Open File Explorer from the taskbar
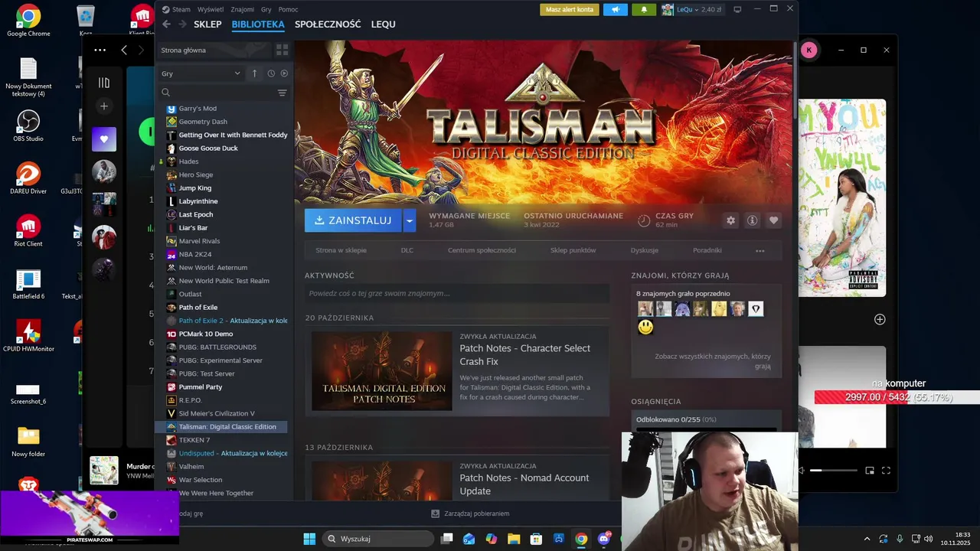This screenshot has width=980, height=551. click(x=514, y=539)
